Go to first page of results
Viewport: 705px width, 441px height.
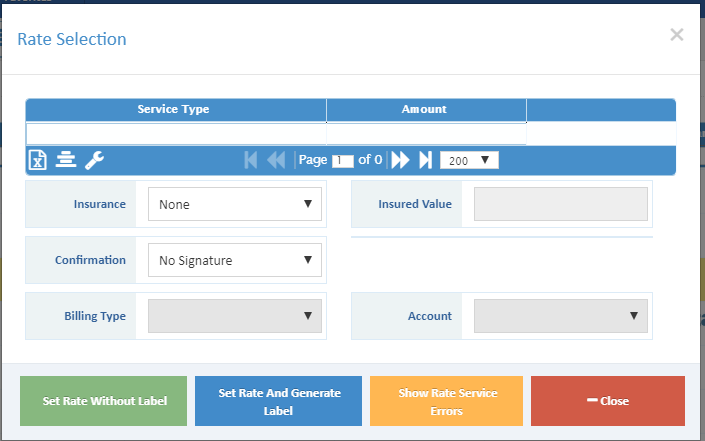pos(251,160)
